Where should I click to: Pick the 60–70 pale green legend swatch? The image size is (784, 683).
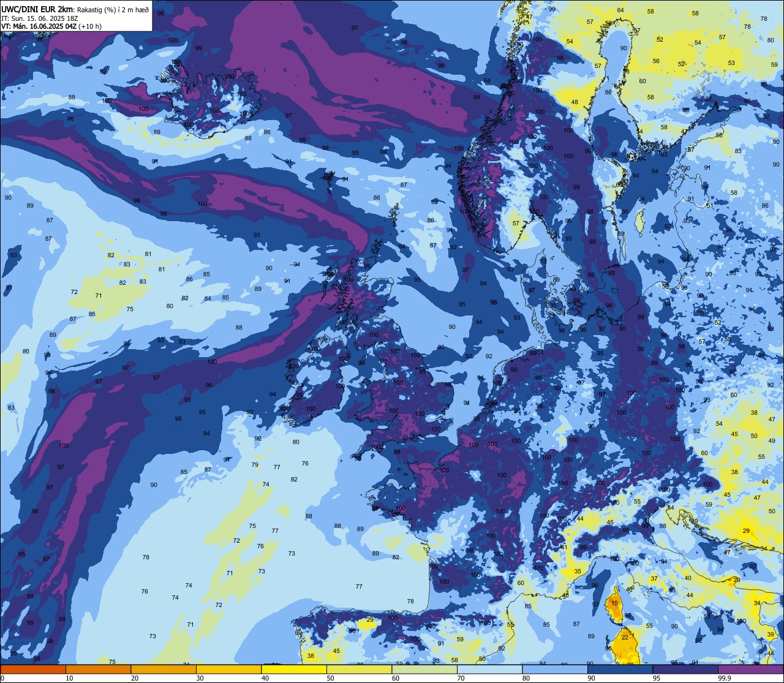point(424,669)
